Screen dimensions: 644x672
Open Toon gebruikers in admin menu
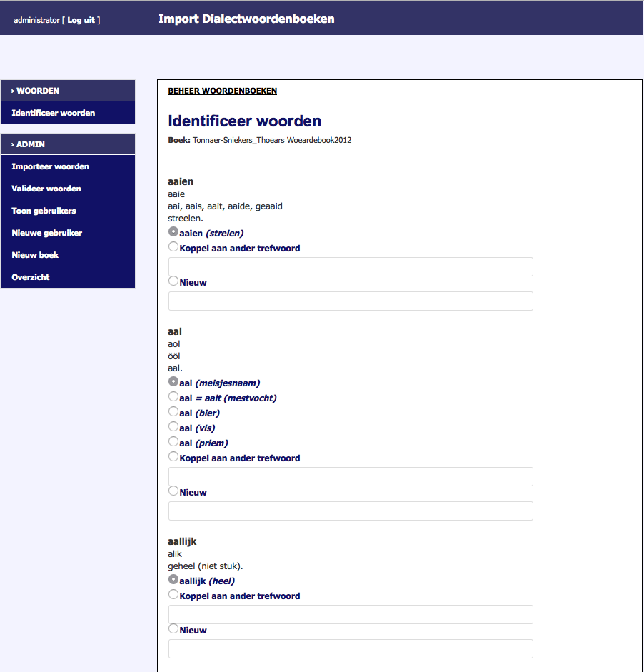[44, 211]
